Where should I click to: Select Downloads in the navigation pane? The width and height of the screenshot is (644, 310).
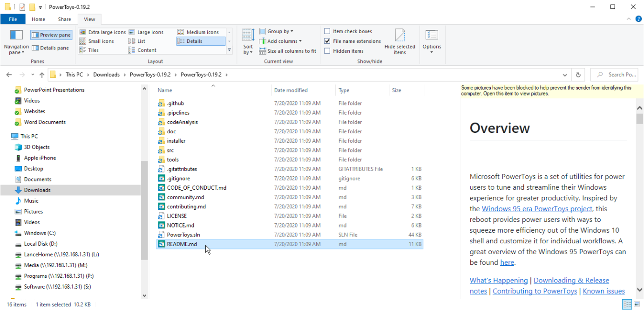pyautogui.click(x=70, y=190)
